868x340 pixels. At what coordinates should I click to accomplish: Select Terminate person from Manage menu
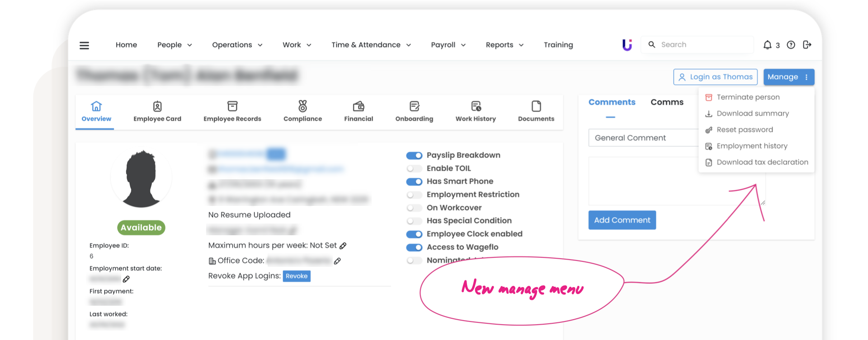(x=748, y=97)
